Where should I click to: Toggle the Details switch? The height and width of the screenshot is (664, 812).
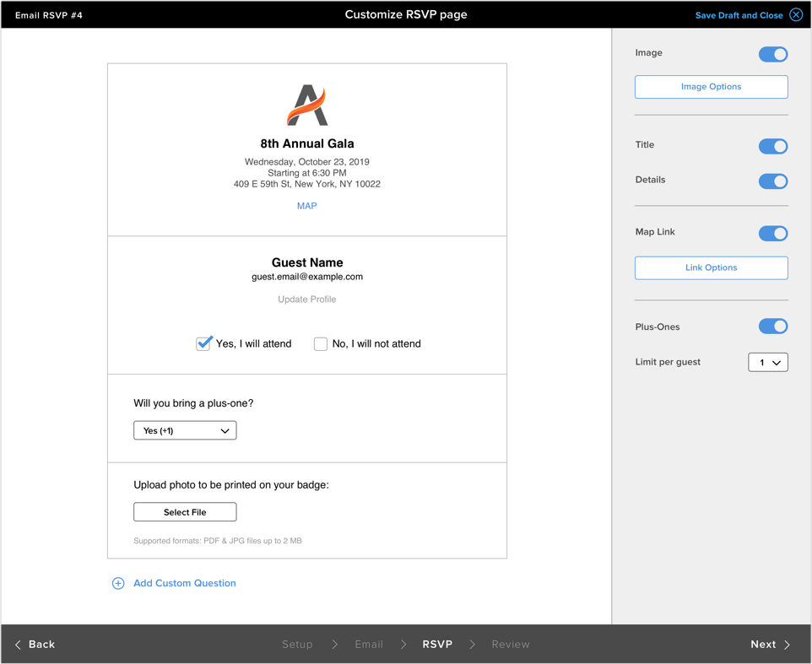tap(773, 181)
